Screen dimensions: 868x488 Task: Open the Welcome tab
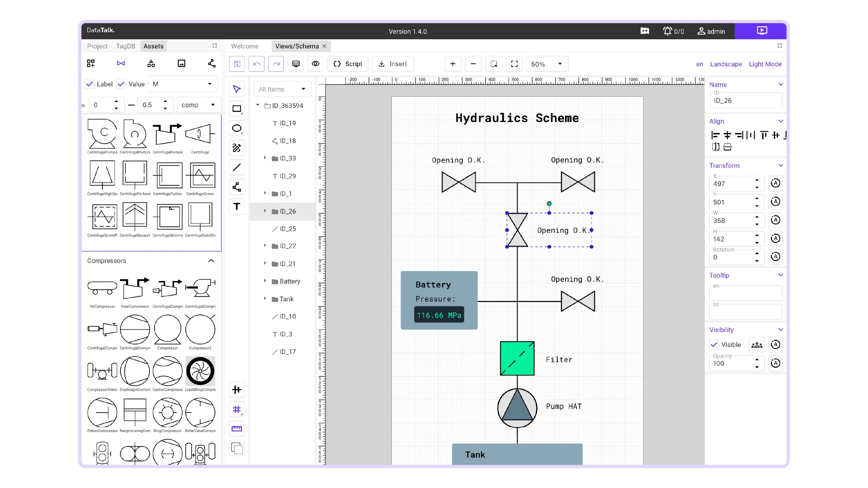[244, 46]
